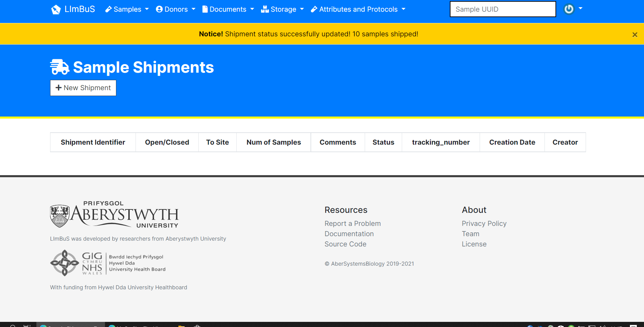Create a New Shipment

pos(83,88)
